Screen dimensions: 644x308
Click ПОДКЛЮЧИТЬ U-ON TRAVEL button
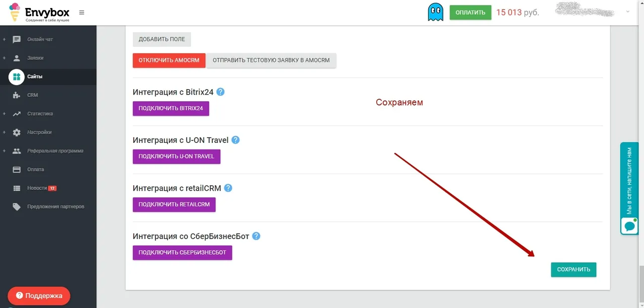tap(176, 157)
